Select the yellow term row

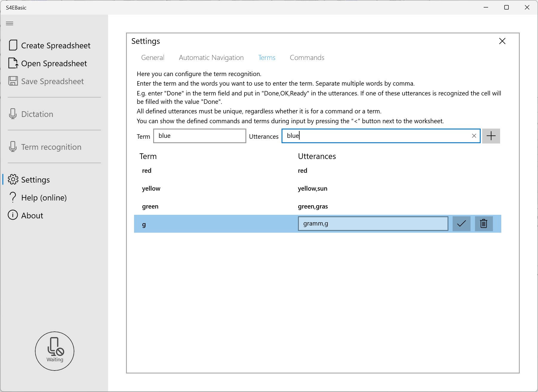click(317, 189)
